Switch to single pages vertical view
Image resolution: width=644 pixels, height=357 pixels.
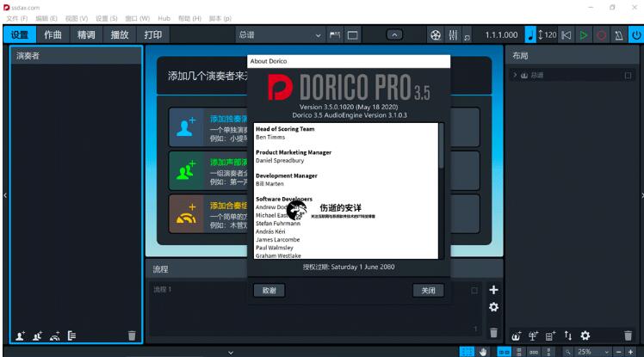519,352
